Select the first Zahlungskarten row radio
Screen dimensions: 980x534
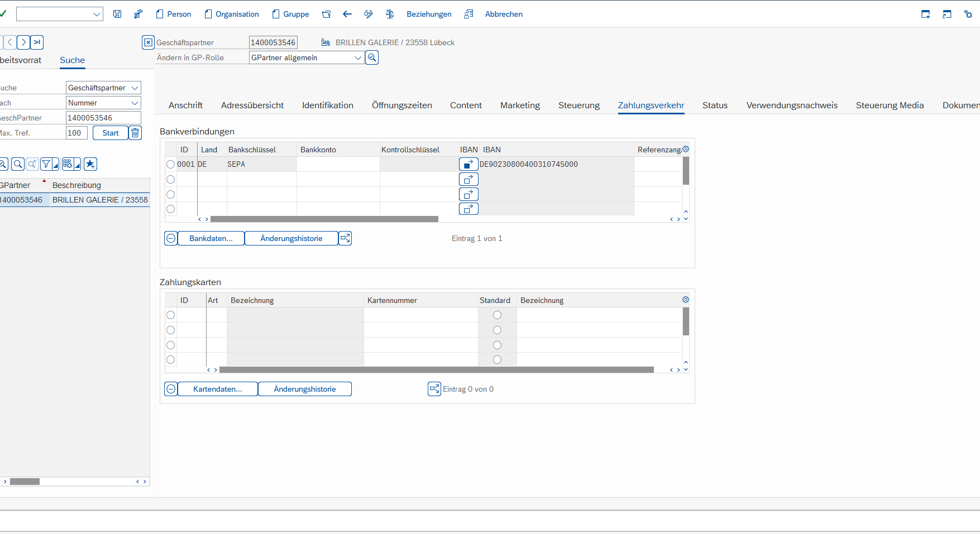coord(171,315)
